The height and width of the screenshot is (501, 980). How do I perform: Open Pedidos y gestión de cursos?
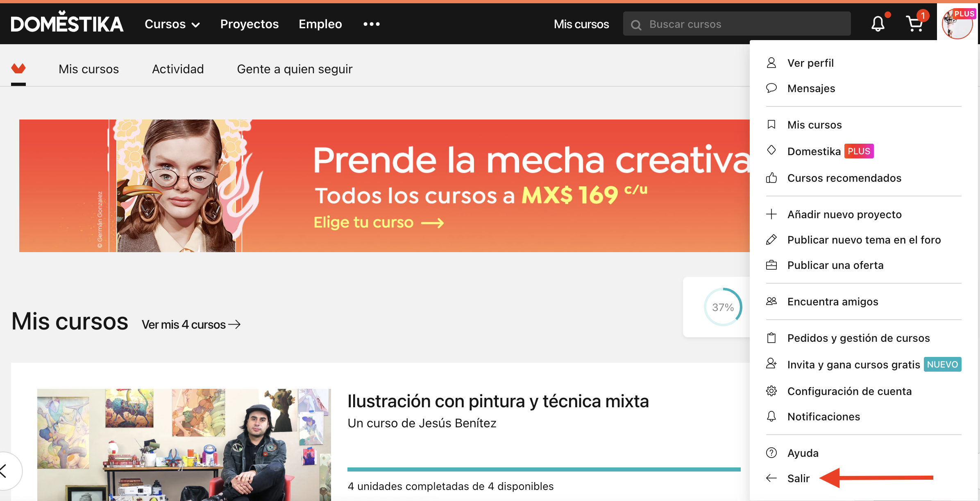click(x=859, y=338)
